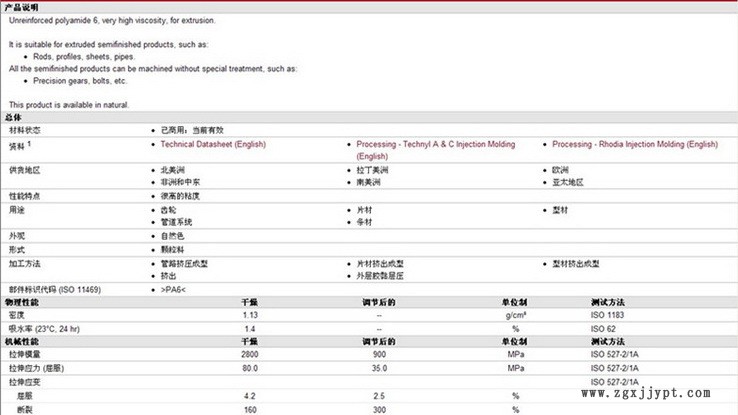Click the processing method 管路挤压成型
Image resolution: width=738 pixels, height=415 pixels.
[184, 263]
